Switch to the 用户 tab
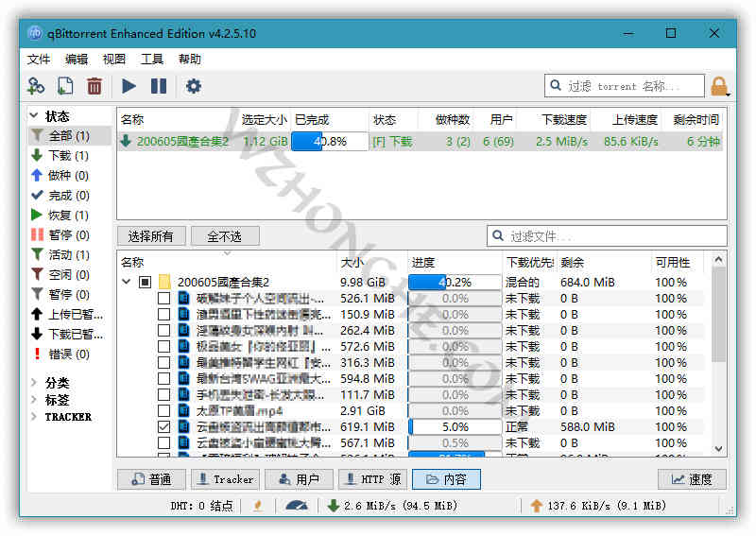The height and width of the screenshot is (536, 756). pos(299,479)
